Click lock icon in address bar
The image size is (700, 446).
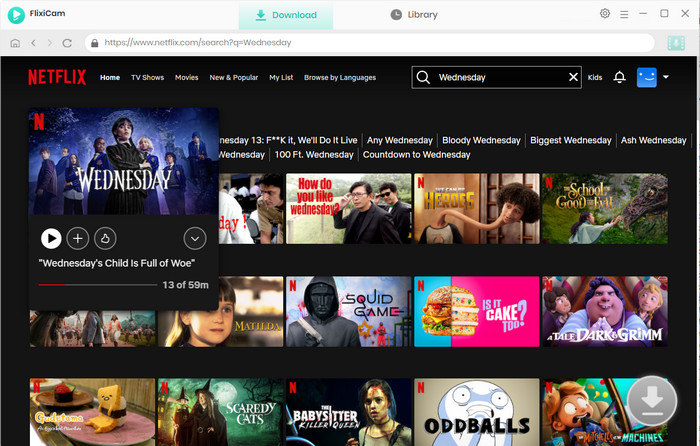[94, 43]
